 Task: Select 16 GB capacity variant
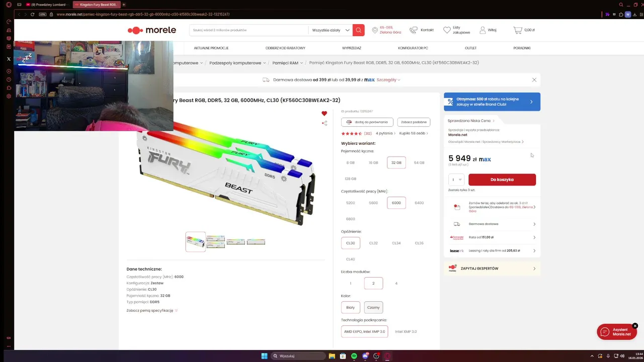pyautogui.click(x=373, y=163)
